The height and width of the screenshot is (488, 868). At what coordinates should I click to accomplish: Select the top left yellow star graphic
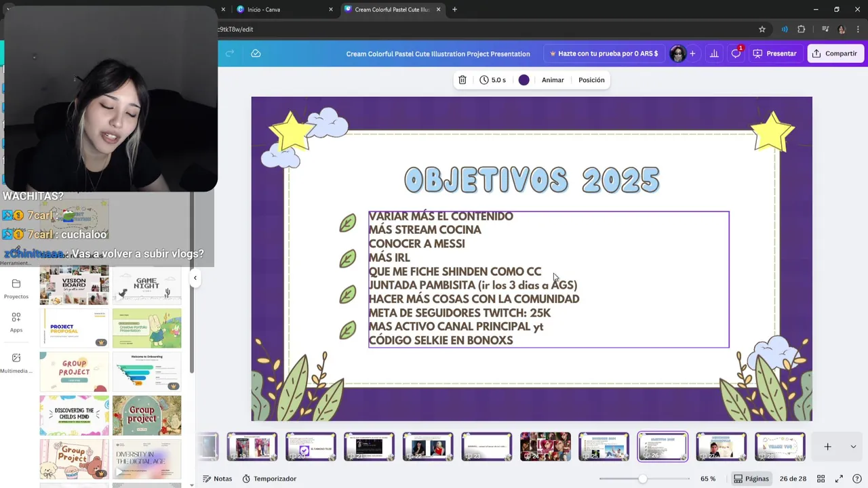pyautogui.click(x=290, y=131)
